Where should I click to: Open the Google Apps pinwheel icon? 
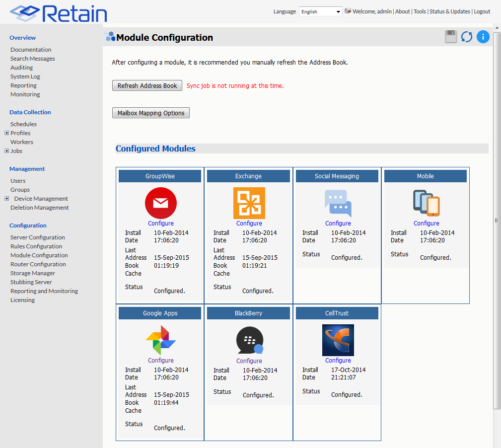pyautogui.click(x=160, y=340)
